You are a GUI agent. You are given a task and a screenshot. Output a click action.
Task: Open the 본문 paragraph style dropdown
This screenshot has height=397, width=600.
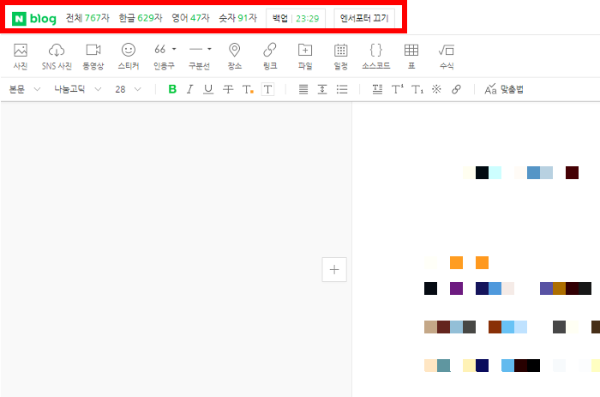[24, 89]
